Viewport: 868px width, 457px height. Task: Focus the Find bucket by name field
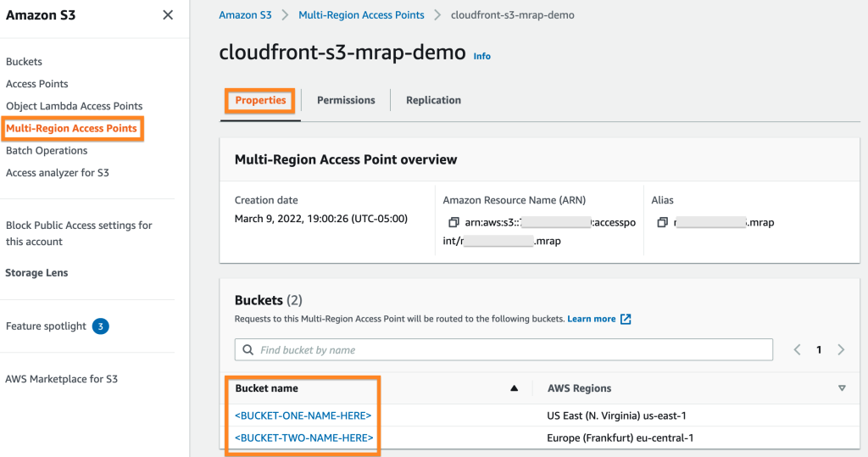click(x=504, y=350)
